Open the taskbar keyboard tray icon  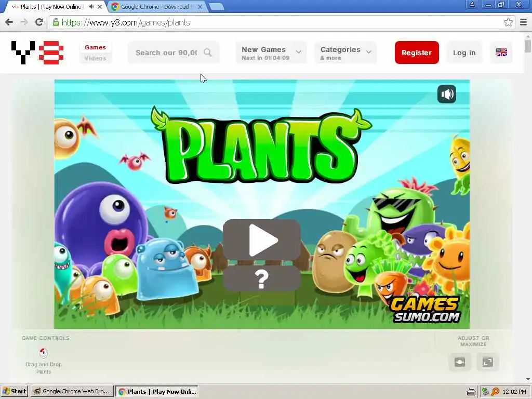[471, 392]
